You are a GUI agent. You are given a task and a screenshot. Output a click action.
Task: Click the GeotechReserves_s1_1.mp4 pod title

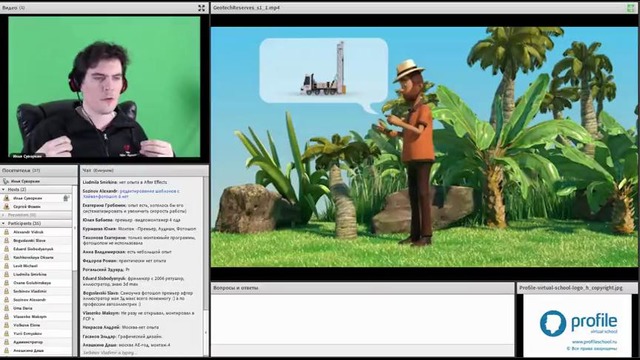click(x=247, y=8)
